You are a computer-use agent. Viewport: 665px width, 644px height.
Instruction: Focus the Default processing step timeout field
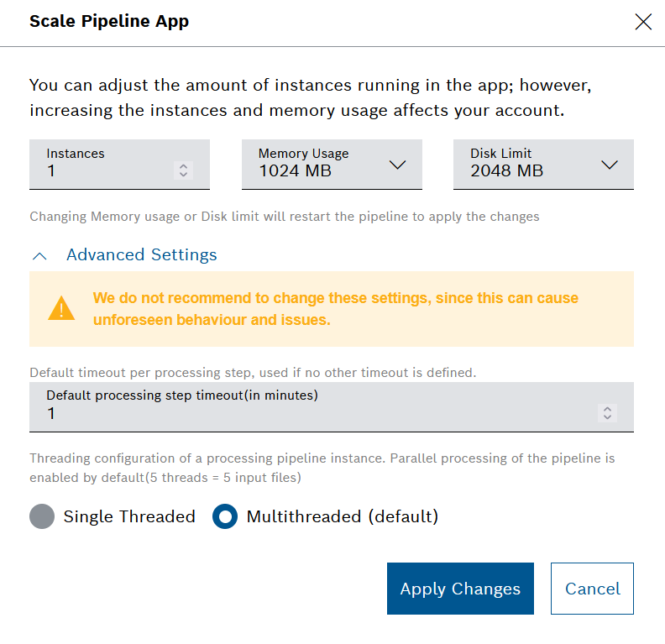311,413
